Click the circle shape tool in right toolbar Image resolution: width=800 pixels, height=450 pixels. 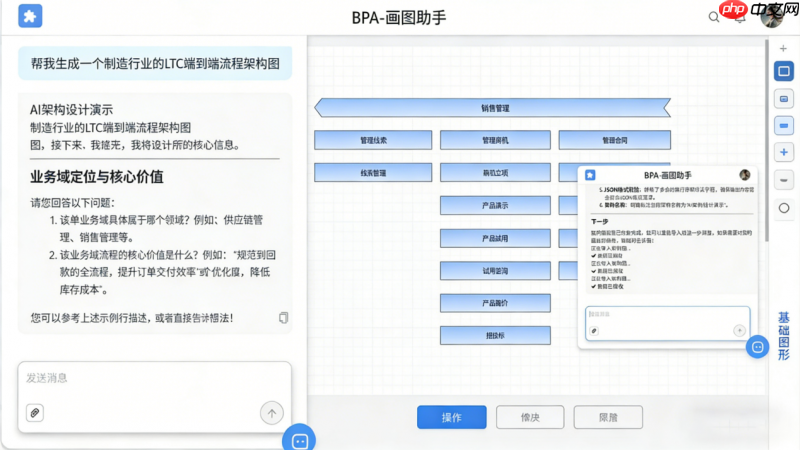pyautogui.click(x=783, y=208)
